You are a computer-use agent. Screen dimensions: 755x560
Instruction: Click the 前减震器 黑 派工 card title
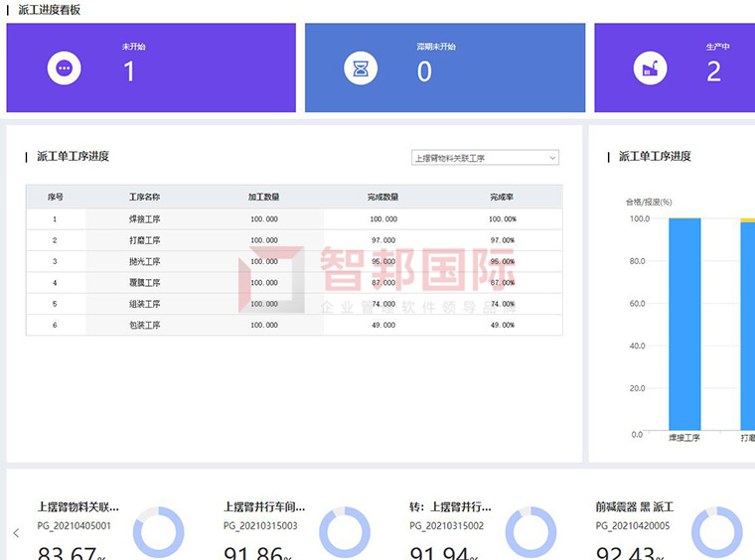[x=635, y=506]
